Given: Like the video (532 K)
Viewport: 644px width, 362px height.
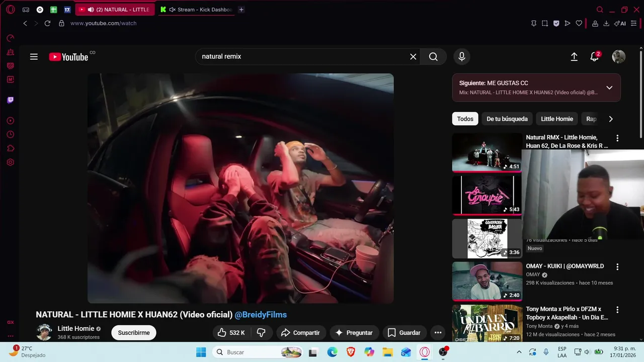Looking at the screenshot, I should [231, 333].
